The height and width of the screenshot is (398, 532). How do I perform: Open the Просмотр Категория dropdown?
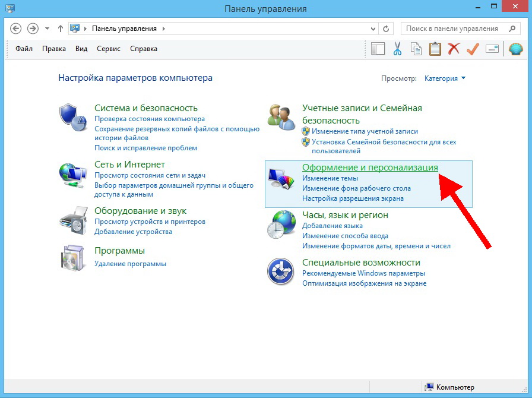coord(445,78)
